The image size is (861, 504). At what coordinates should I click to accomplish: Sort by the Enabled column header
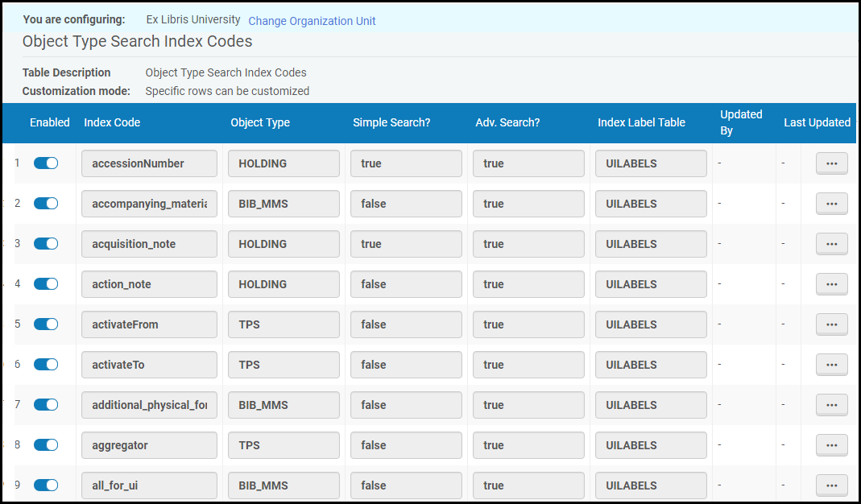pos(49,122)
